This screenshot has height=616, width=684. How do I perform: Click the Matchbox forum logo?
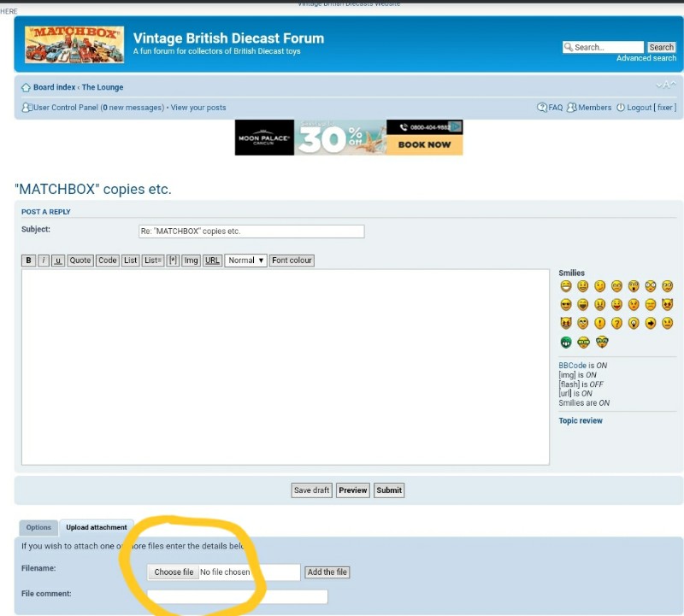[74, 44]
